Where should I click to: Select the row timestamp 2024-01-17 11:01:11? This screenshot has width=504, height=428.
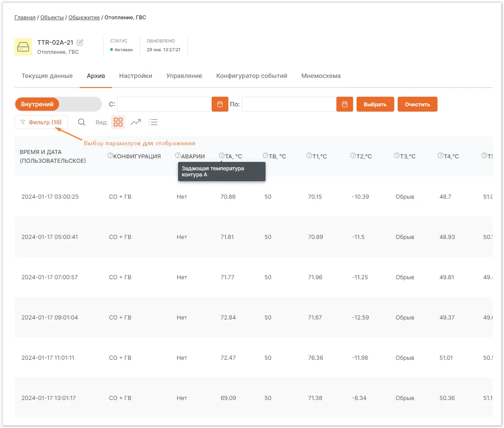coord(48,358)
